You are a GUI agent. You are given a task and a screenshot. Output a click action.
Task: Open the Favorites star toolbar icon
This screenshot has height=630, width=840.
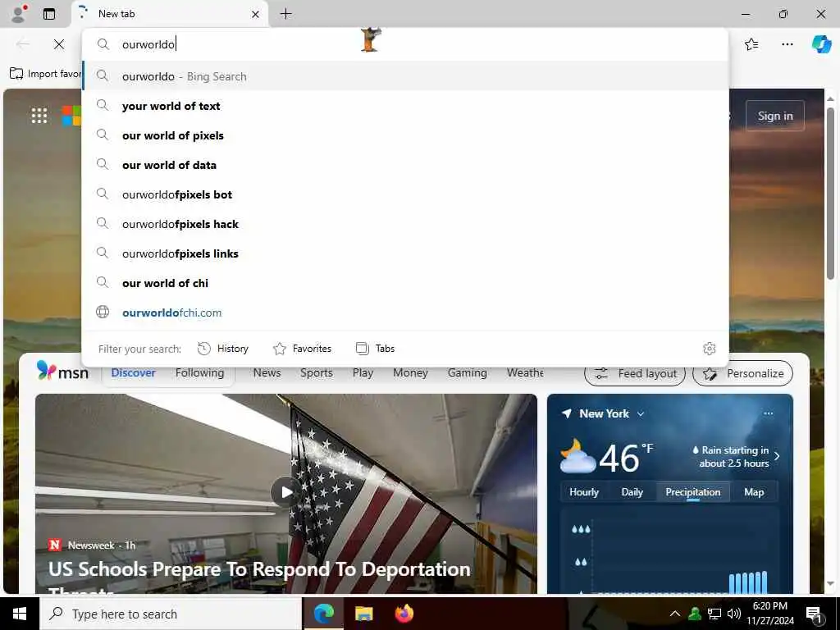point(751,44)
